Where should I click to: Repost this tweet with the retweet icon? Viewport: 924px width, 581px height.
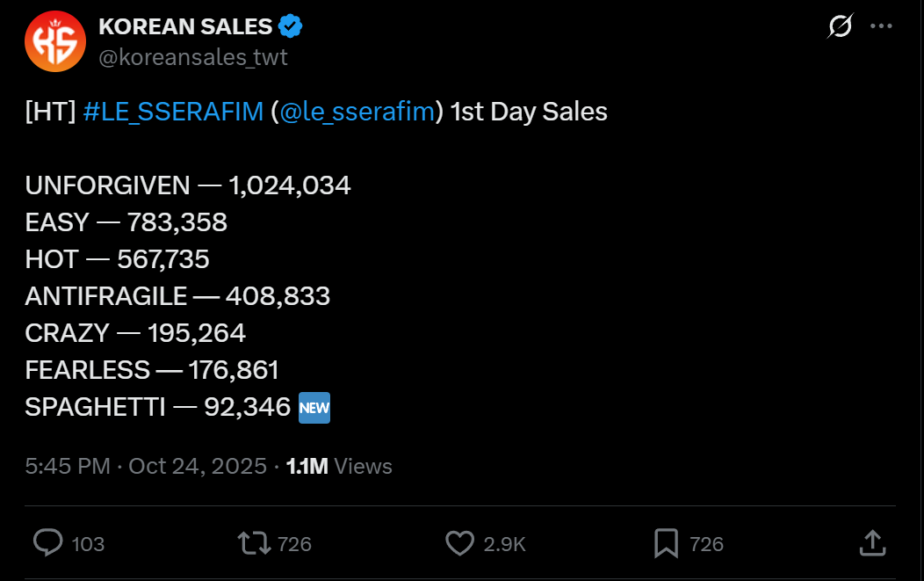coord(255,543)
